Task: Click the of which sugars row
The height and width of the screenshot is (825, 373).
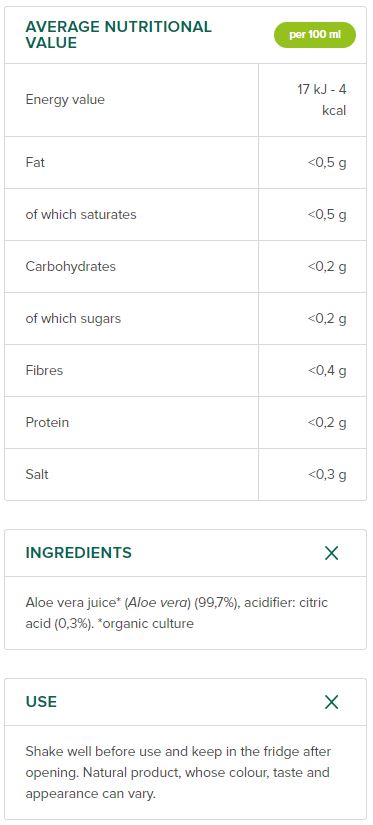Action: [185, 318]
